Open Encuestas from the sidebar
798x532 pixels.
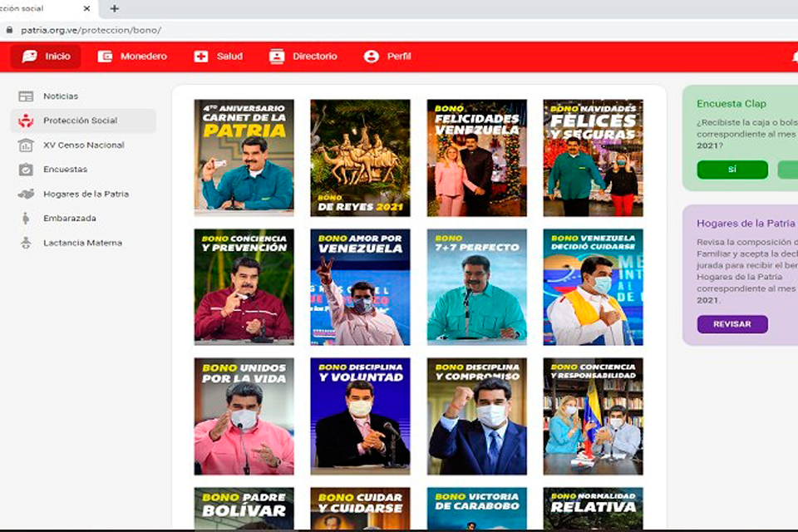(83, 170)
